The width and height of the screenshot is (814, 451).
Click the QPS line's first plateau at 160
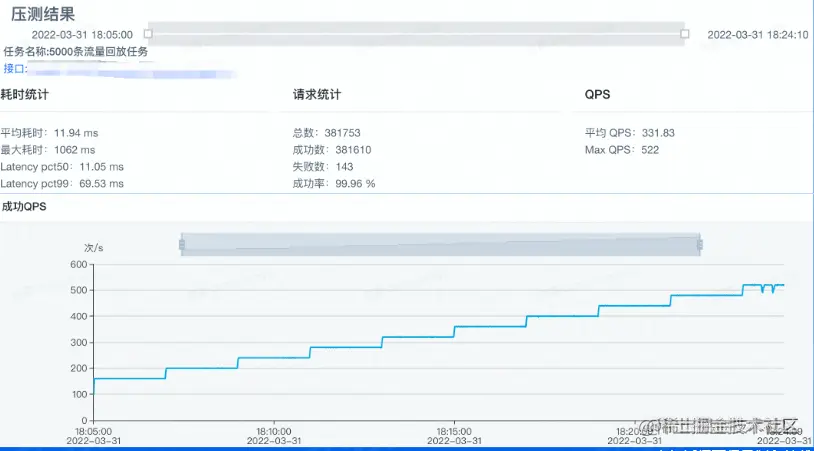[x=130, y=379]
